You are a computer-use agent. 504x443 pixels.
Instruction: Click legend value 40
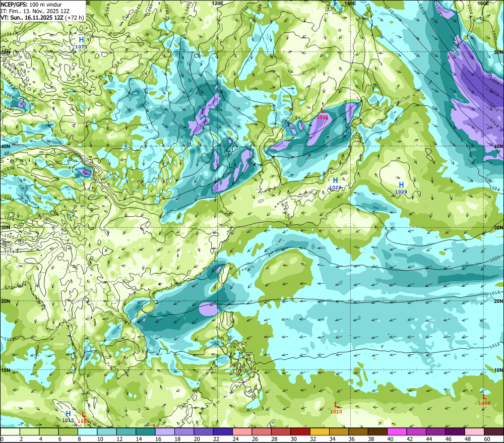tap(391, 439)
